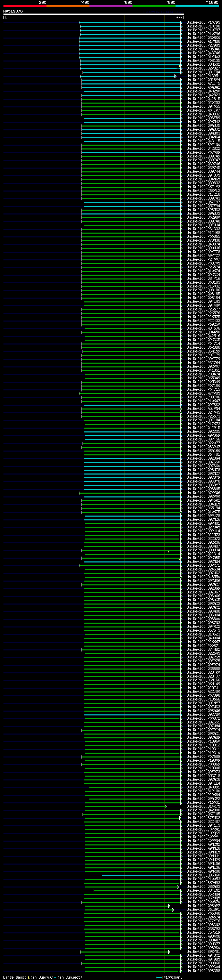Select the label UniRef100_P16031
This screenshot has width=222, height=980.
point(203,802)
